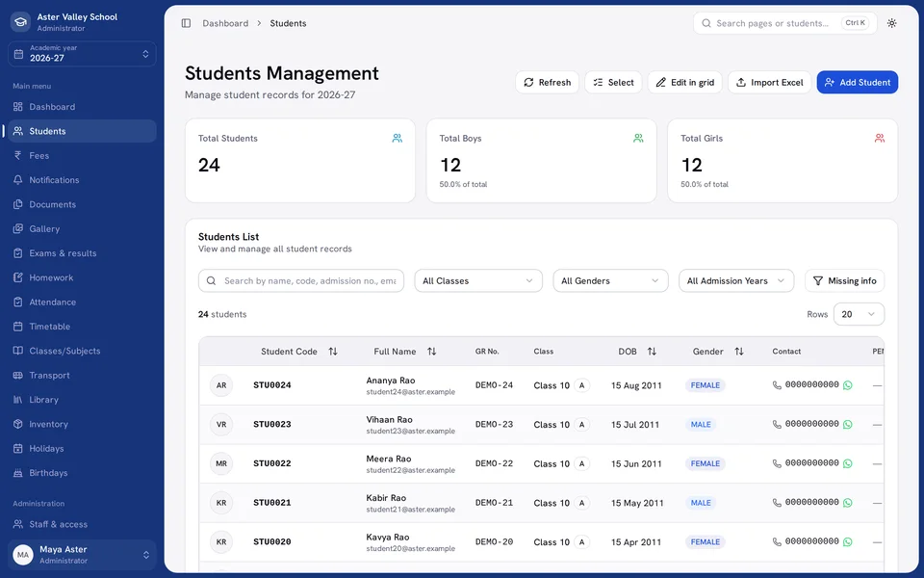Image resolution: width=924 pixels, height=578 pixels.
Task: Click the WhatsApp icon for Meera Rao
Action: (x=847, y=463)
